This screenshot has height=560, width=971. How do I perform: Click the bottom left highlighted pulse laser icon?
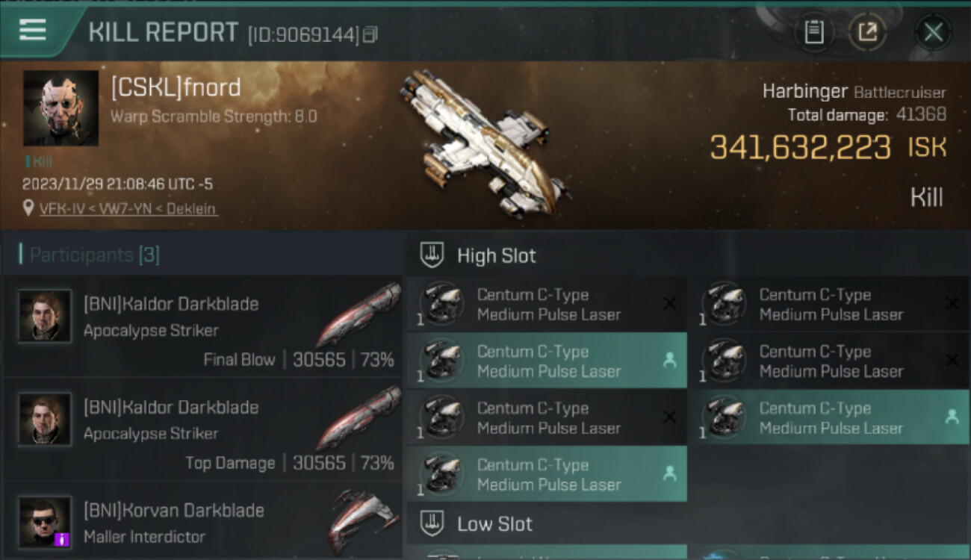click(x=441, y=474)
